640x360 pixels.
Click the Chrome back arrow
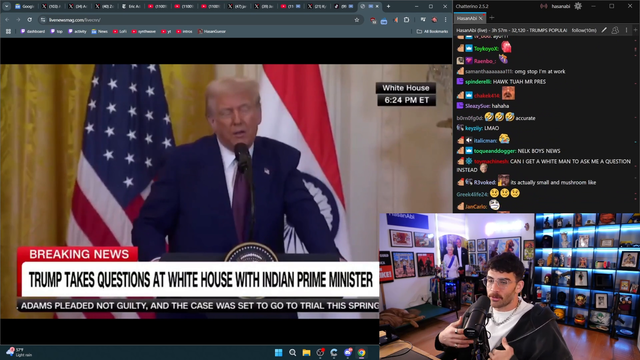click(x=7, y=20)
